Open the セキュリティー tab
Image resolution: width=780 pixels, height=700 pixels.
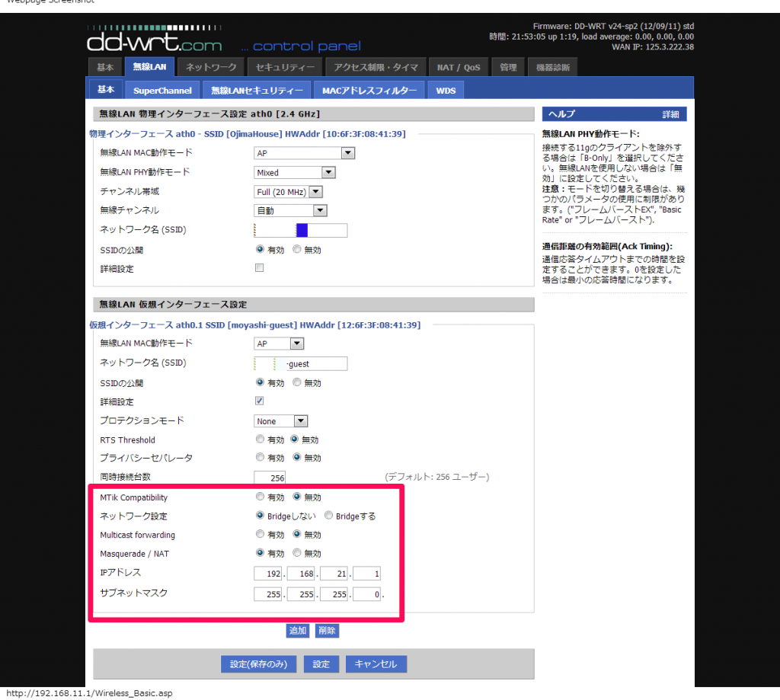pyautogui.click(x=285, y=68)
